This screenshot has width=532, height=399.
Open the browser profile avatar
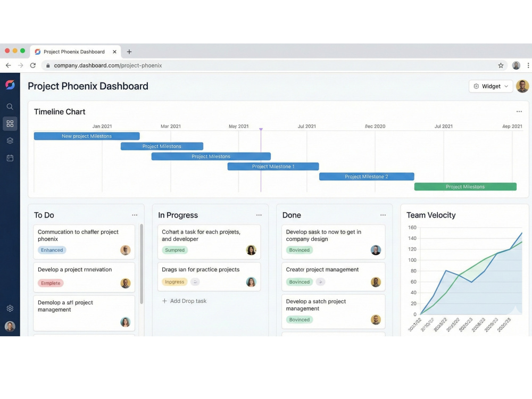point(516,65)
